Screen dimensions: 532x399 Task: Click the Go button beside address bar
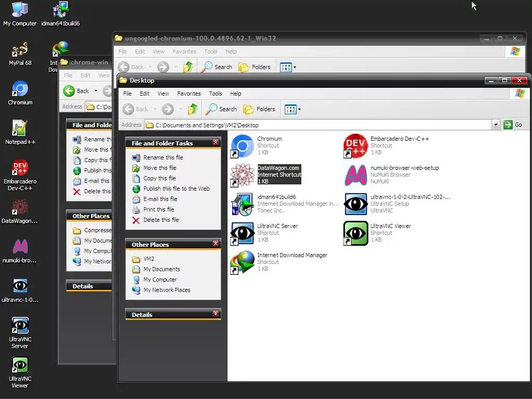click(513, 125)
